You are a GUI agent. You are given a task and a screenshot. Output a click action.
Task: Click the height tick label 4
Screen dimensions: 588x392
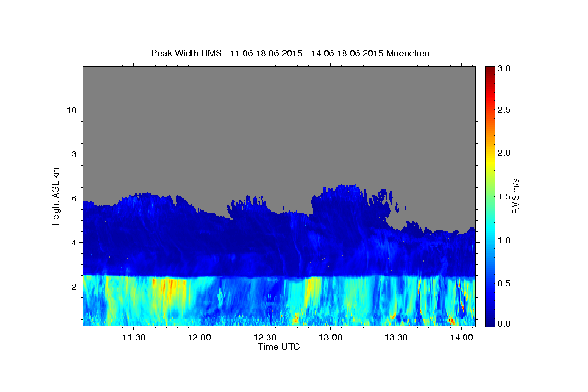(x=73, y=243)
